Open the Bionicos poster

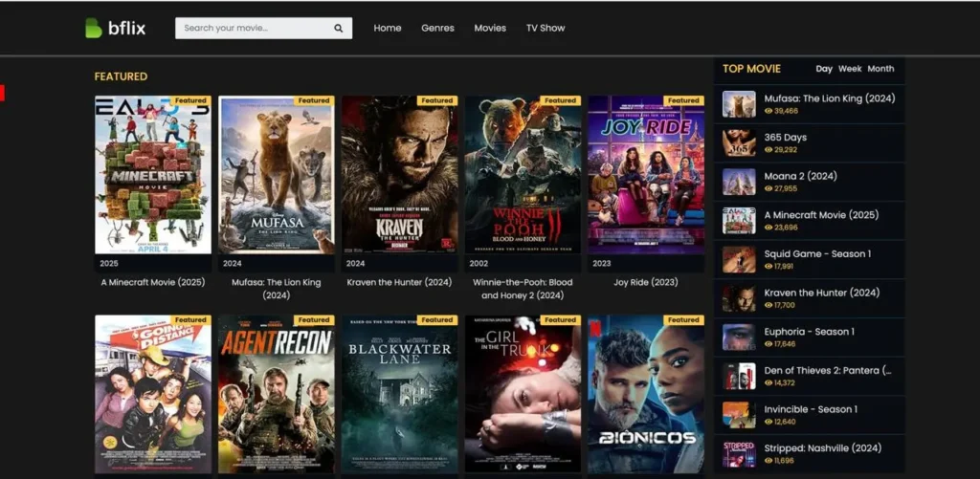[x=646, y=394]
